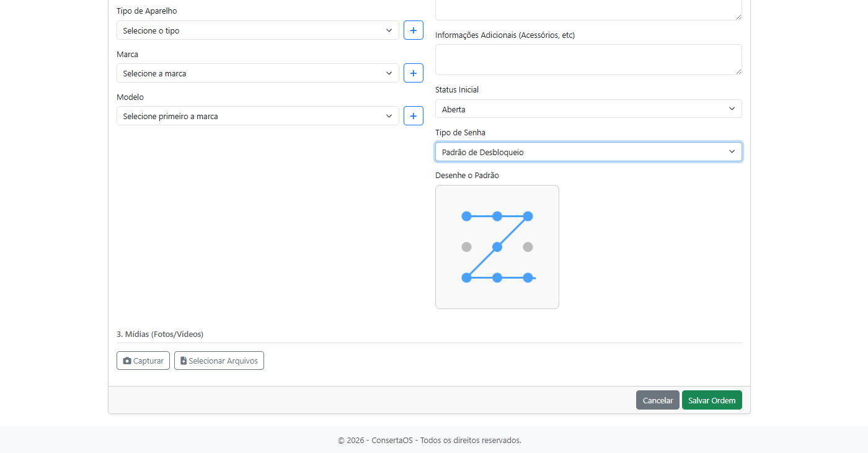Click inside the Informações Adicionais text area
The height and width of the screenshot is (453, 868).
click(588, 60)
